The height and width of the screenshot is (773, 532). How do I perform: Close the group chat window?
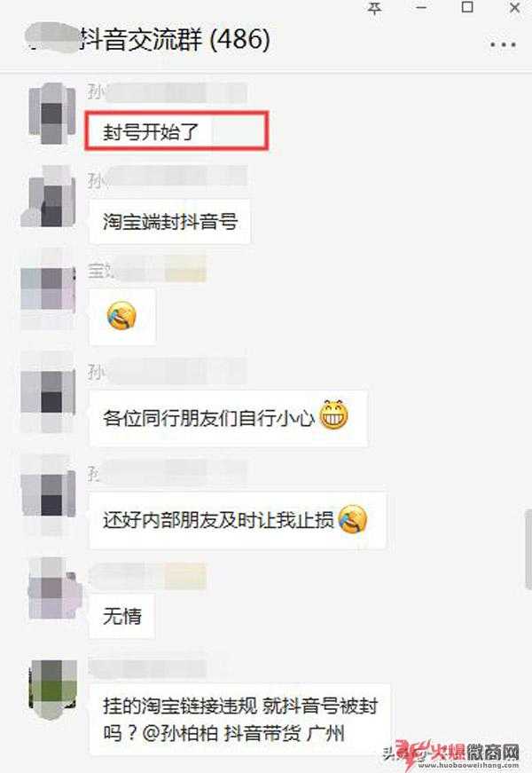[514, 8]
